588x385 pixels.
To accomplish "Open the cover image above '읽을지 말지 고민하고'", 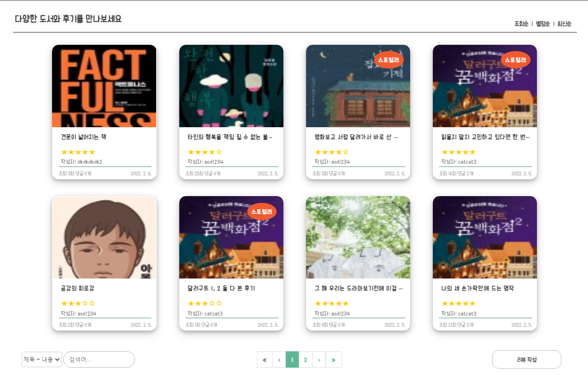I will 485,86.
